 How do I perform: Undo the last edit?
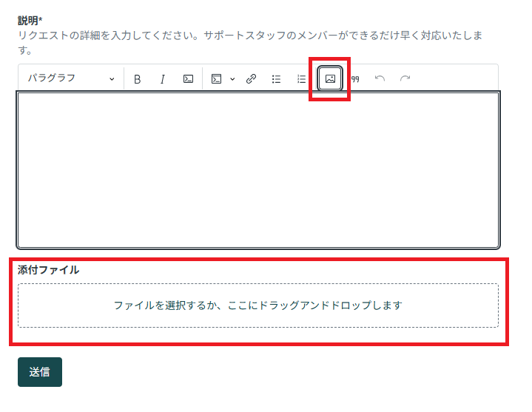(380, 79)
